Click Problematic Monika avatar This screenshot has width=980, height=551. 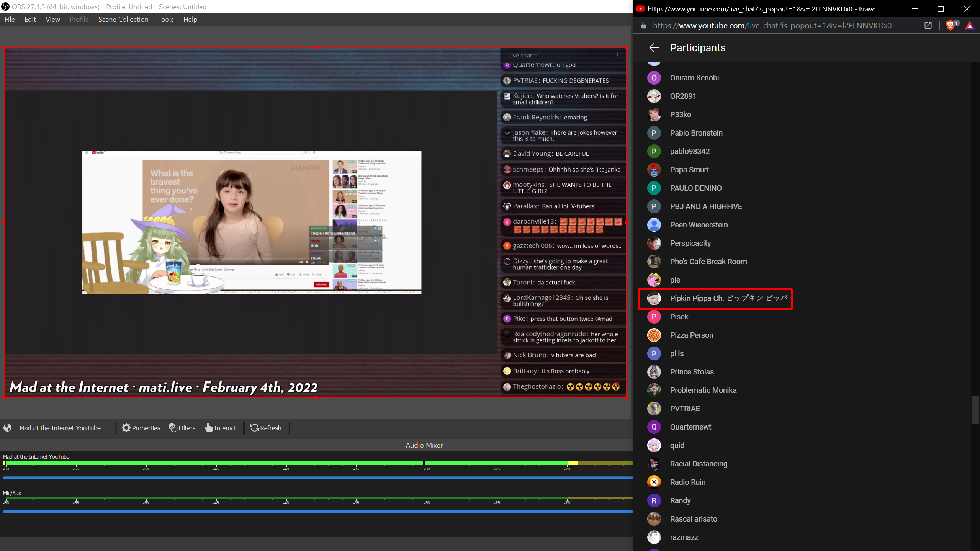654,390
